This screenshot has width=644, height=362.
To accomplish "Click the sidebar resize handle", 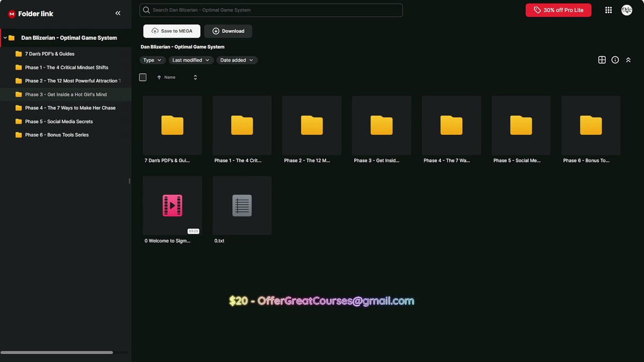I will click(130, 181).
